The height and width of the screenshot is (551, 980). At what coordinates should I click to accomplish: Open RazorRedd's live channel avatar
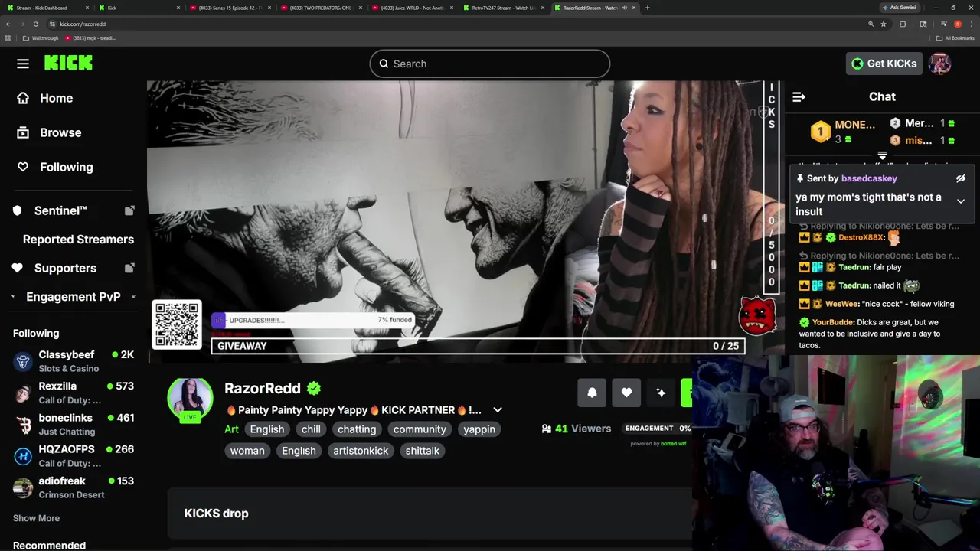pos(190,399)
